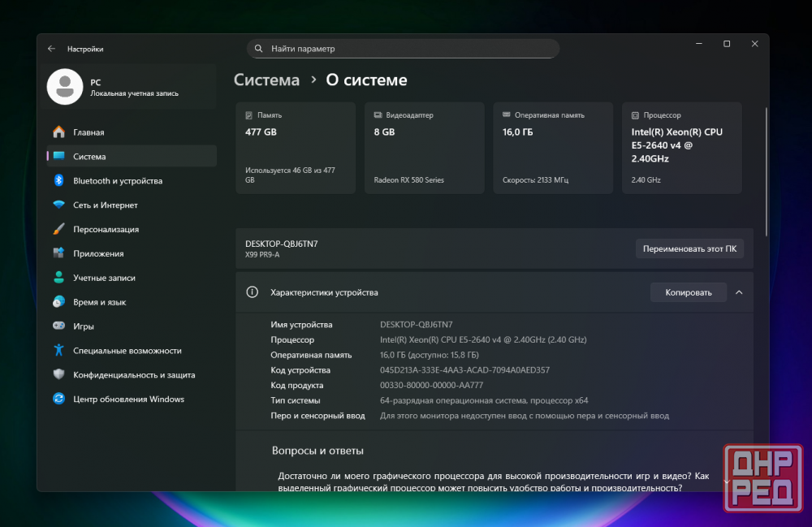The image size is (812, 527).
Task: Open Сеть и Интернет settings
Action: pyautogui.click(x=132, y=205)
